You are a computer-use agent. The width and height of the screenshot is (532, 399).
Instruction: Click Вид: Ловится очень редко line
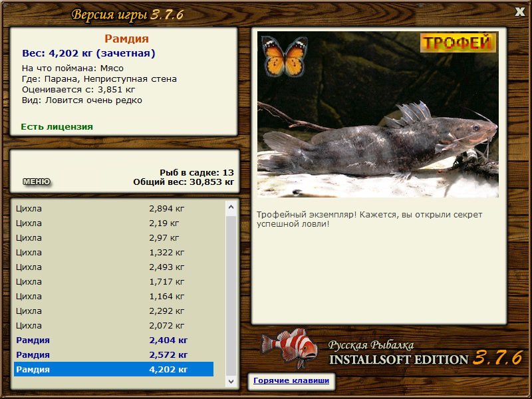click(x=82, y=100)
